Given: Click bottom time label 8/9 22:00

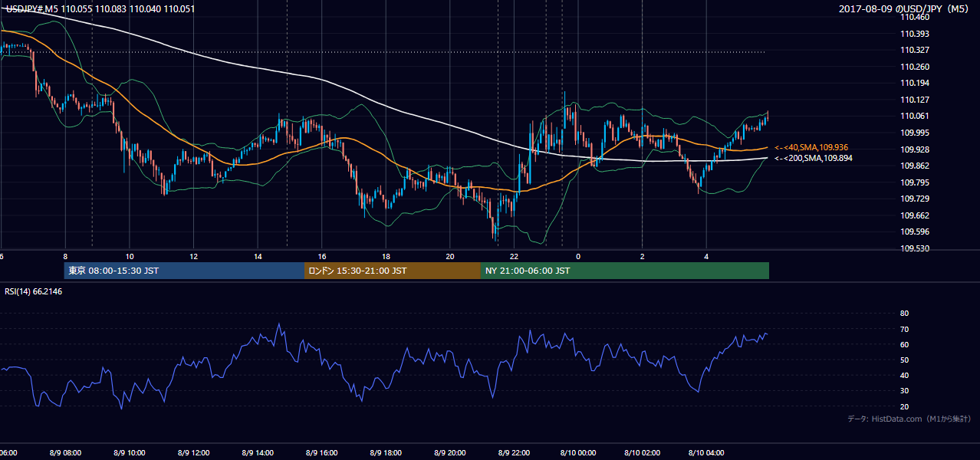Looking at the screenshot, I should pyautogui.click(x=514, y=453).
